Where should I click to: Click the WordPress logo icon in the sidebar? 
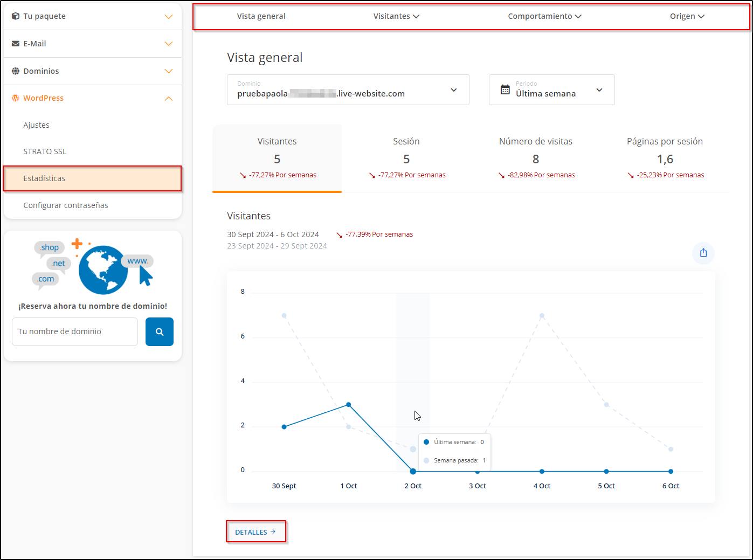[x=16, y=98]
